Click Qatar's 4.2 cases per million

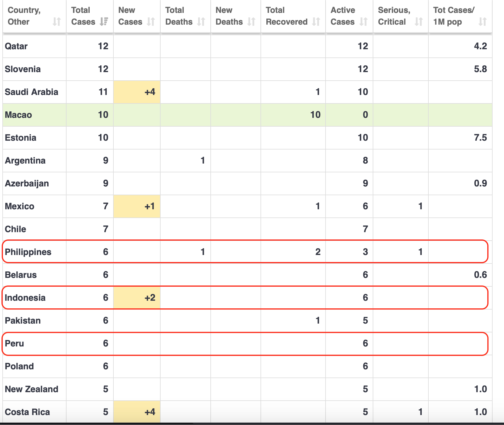click(480, 46)
